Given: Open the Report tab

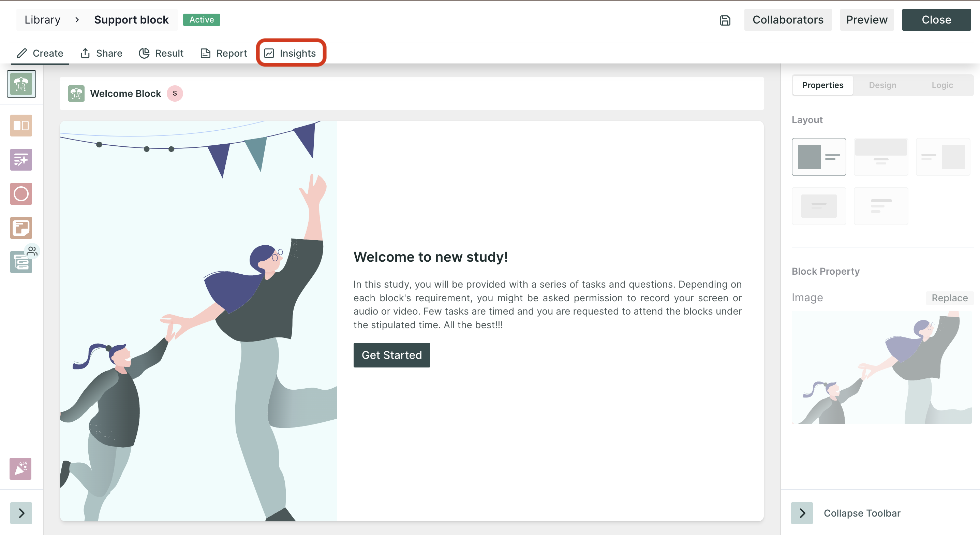Looking at the screenshot, I should (224, 53).
